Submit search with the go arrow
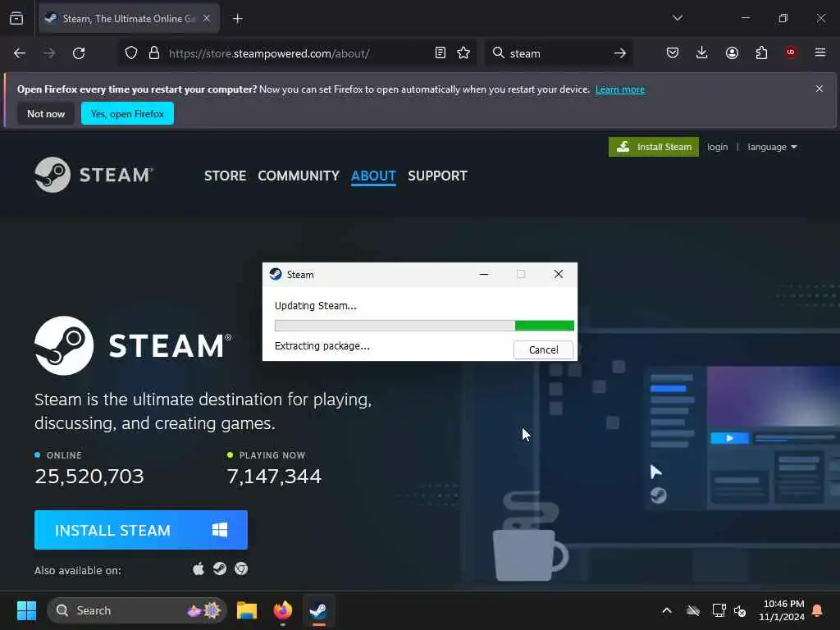Image resolution: width=840 pixels, height=630 pixels. pyautogui.click(x=620, y=53)
